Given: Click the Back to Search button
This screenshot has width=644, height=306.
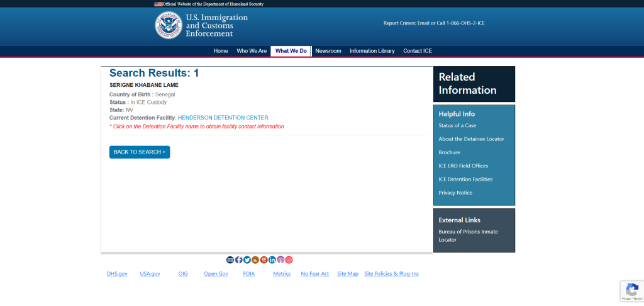Looking at the screenshot, I should [x=140, y=152].
